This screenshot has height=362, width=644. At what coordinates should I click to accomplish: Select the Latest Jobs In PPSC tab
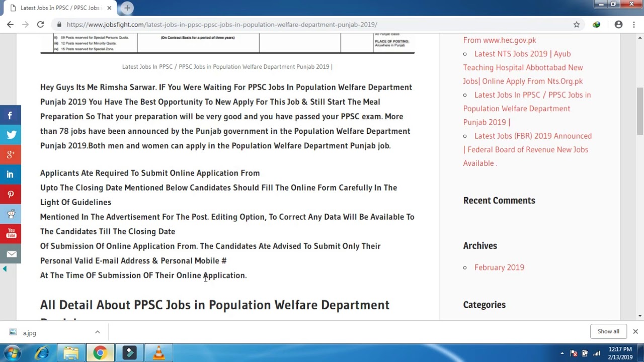coord(59,8)
